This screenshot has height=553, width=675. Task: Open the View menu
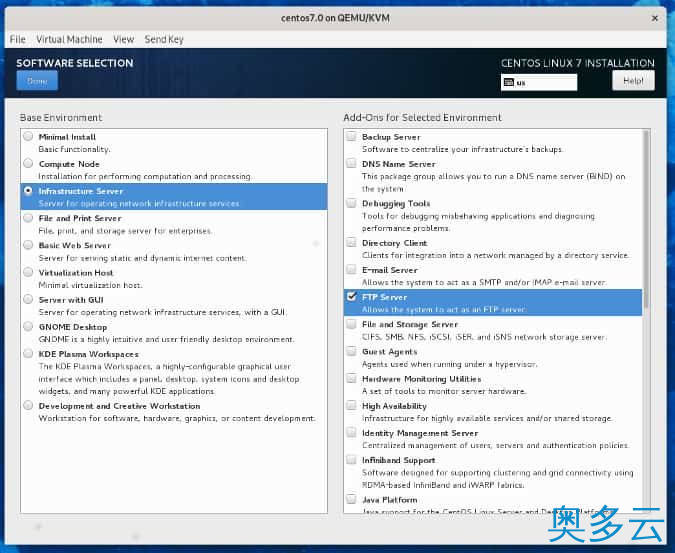[x=124, y=39]
